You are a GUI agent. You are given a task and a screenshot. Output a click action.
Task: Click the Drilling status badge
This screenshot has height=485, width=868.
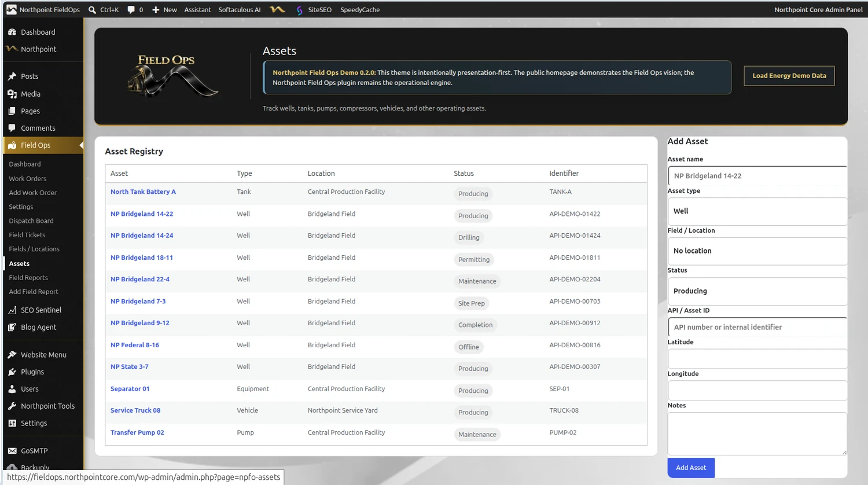[x=469, y=237]
